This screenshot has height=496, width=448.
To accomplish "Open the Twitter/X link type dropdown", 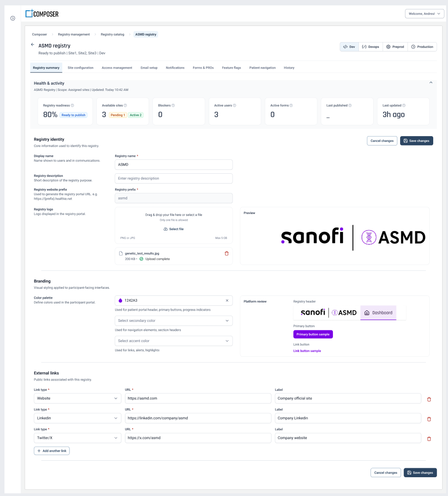I will click(x=78, y=438).
